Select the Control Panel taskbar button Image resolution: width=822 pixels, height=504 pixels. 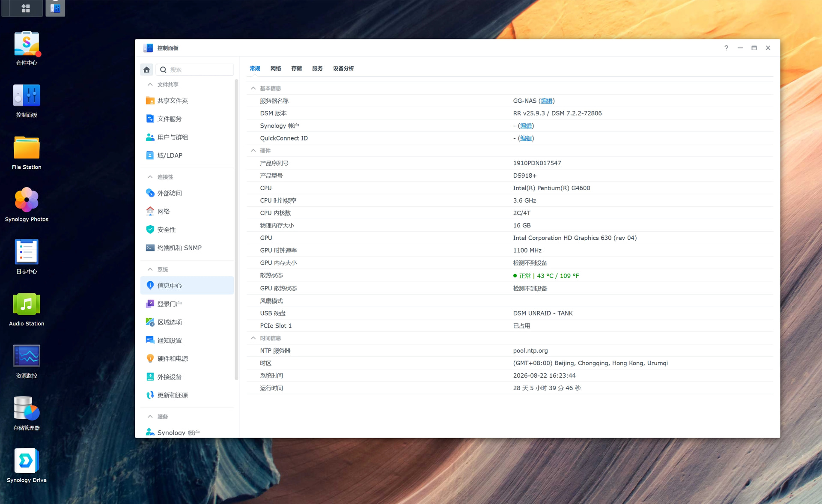click(x=55, y=8)
